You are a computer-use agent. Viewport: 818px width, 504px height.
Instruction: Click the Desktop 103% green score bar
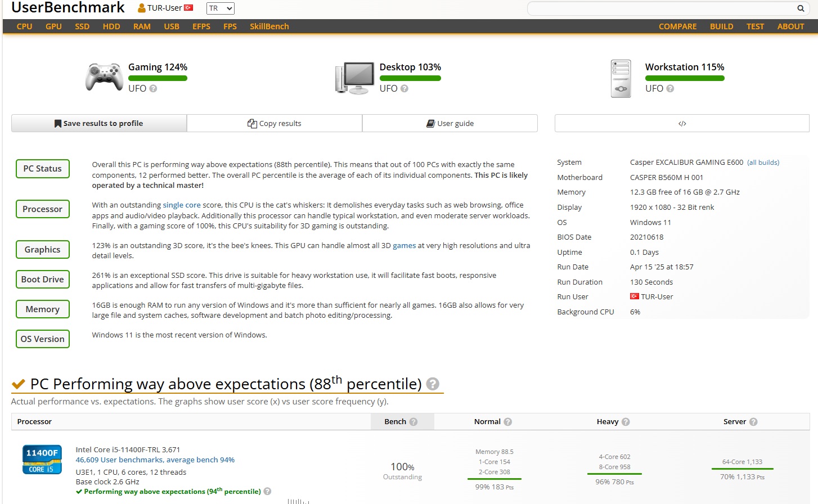(x=410, y=78)
